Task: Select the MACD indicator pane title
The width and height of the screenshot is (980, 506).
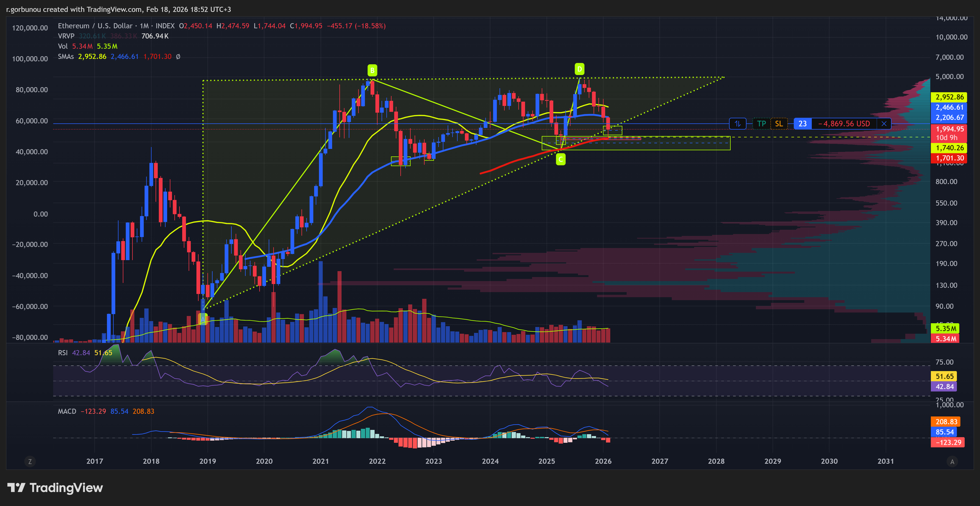Action: pyautogui.click(x=67, y=411)
